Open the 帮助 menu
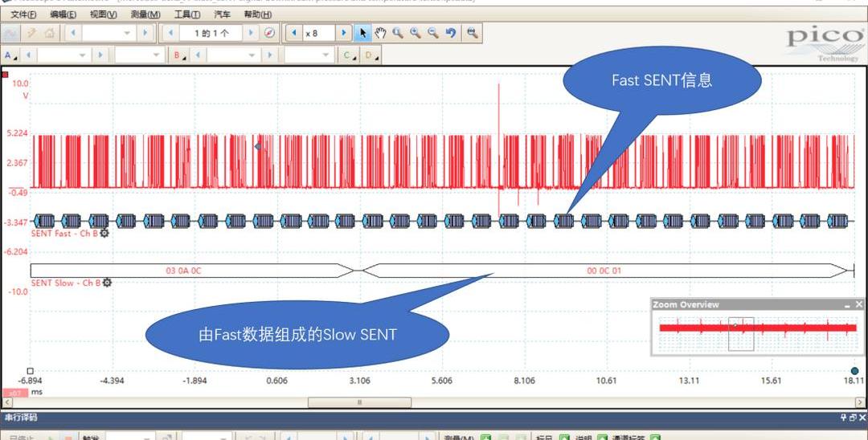This screenshot has height=440, width=868. coord(257,14)
